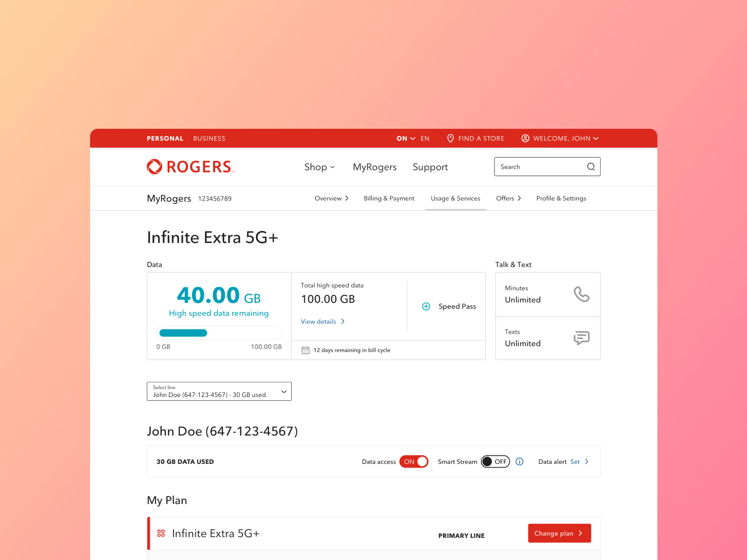Click the 100.00 GB total data value
The width and height of the screenshot is (747, 560).
[x=328, y=299]
